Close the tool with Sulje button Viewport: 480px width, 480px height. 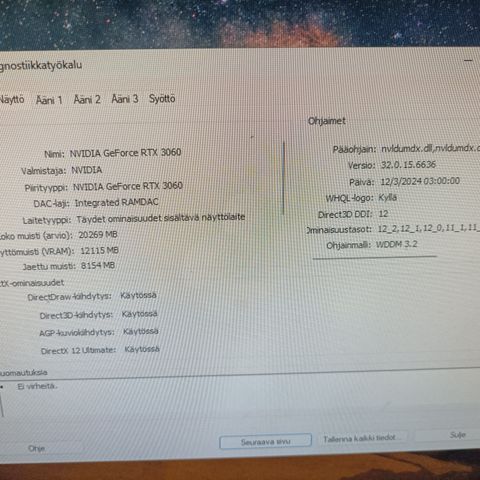pos(457,435)
